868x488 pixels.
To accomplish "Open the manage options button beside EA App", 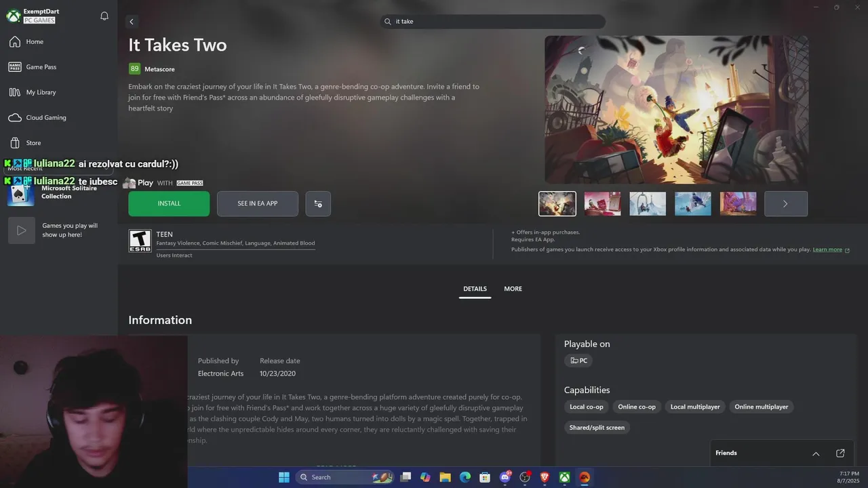I will coord(318,203).
